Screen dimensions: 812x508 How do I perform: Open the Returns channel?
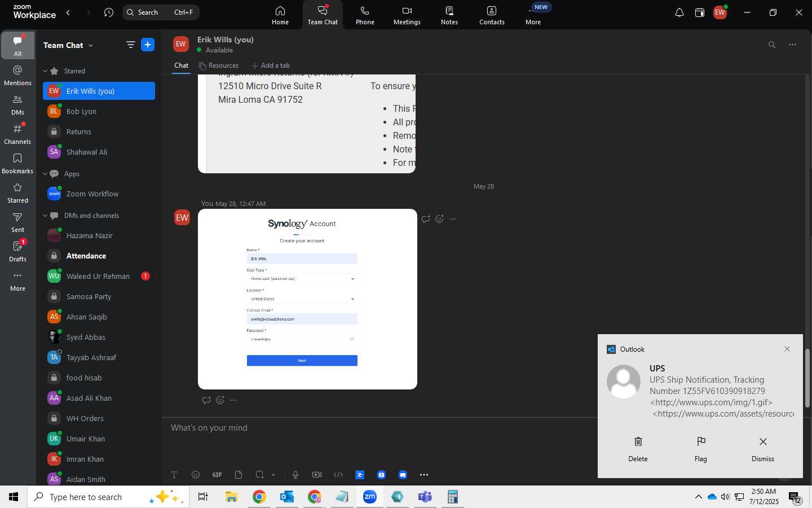99,132
